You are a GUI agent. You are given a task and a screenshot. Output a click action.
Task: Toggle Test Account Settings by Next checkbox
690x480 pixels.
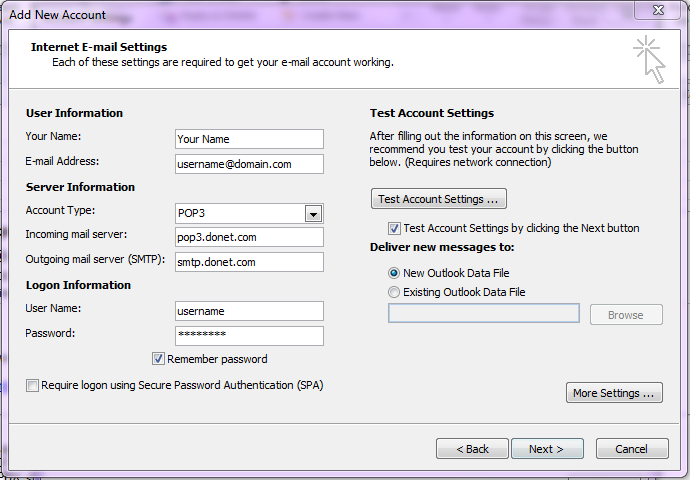[394, 228]
